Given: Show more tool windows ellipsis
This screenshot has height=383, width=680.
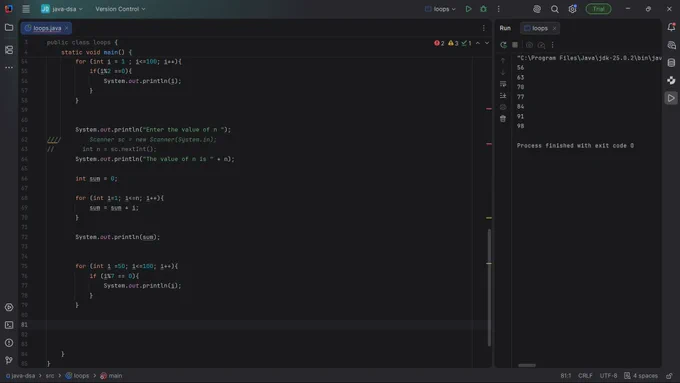Looking at the screenshot, I should point(9,68).
